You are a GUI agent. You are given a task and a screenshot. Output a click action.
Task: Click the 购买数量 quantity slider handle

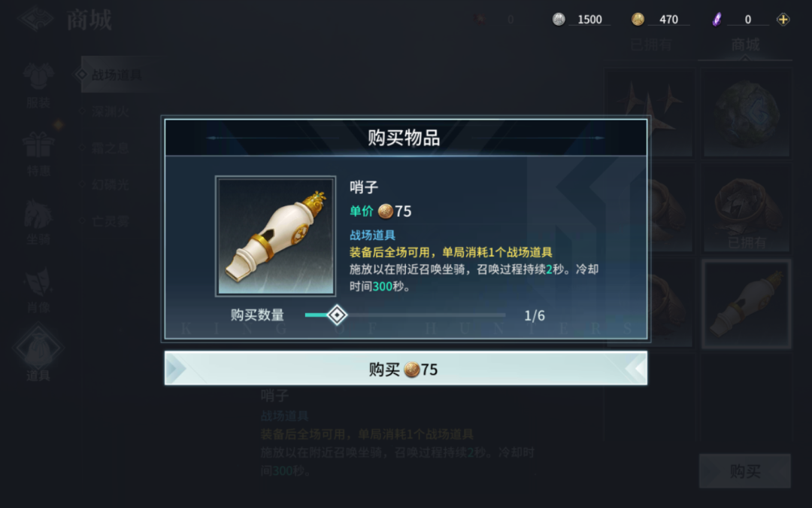click(337, 315)
